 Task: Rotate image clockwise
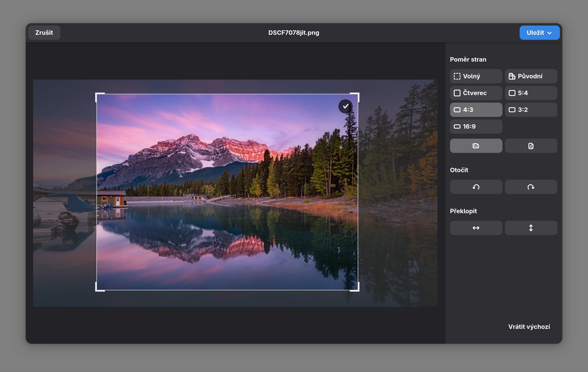point(531,187)
